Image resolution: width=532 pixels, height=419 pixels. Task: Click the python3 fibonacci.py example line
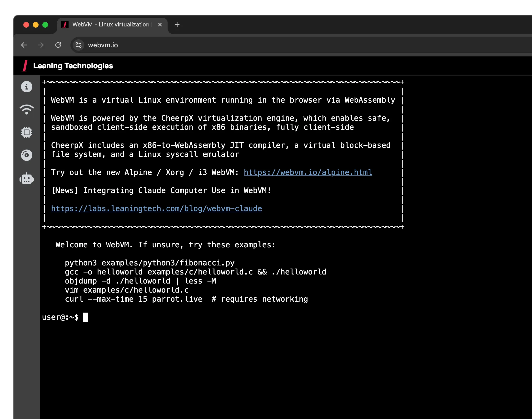pos(150,263)
